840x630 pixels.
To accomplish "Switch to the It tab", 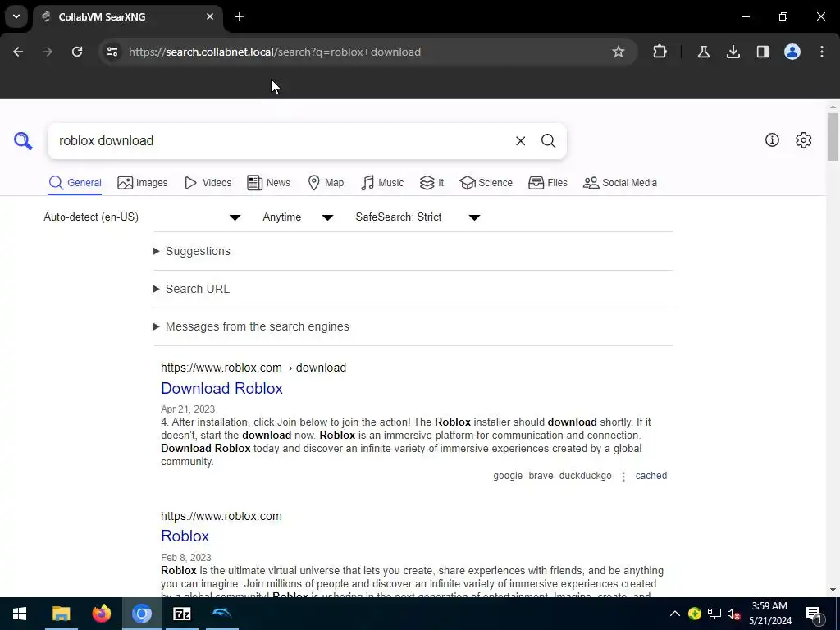I will [x=431, y=183].
